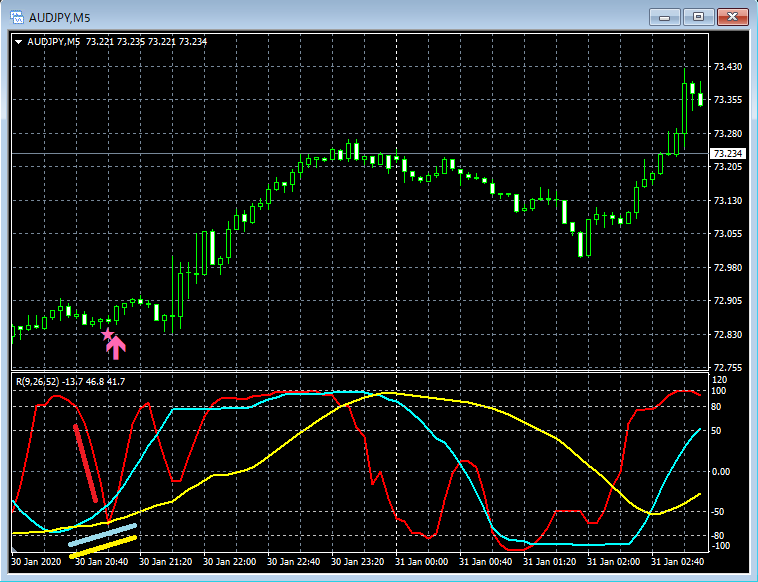Screen dimensions: 758x582
Task: Click the pink star marker under the candles
Action: pyautogui.click(x=108, y=334)
